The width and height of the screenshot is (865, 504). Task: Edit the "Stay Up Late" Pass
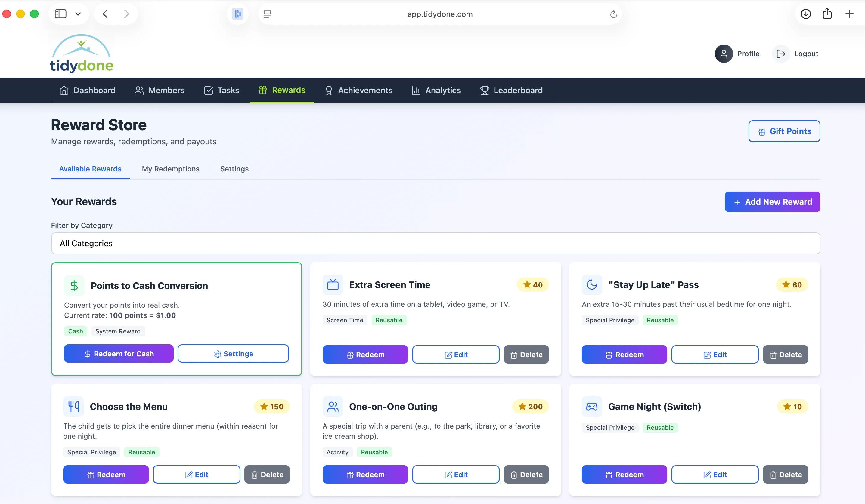pyautogui.click(x=715, y=355)
